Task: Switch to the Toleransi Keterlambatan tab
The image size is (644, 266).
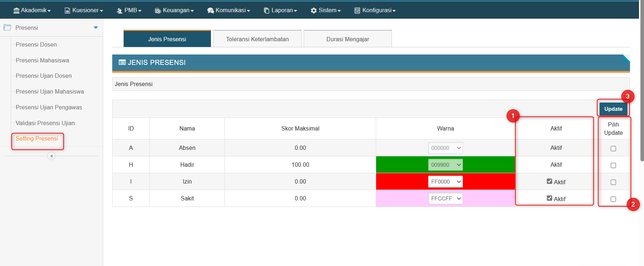Action: pyautogui.click(x=257, y=39)
